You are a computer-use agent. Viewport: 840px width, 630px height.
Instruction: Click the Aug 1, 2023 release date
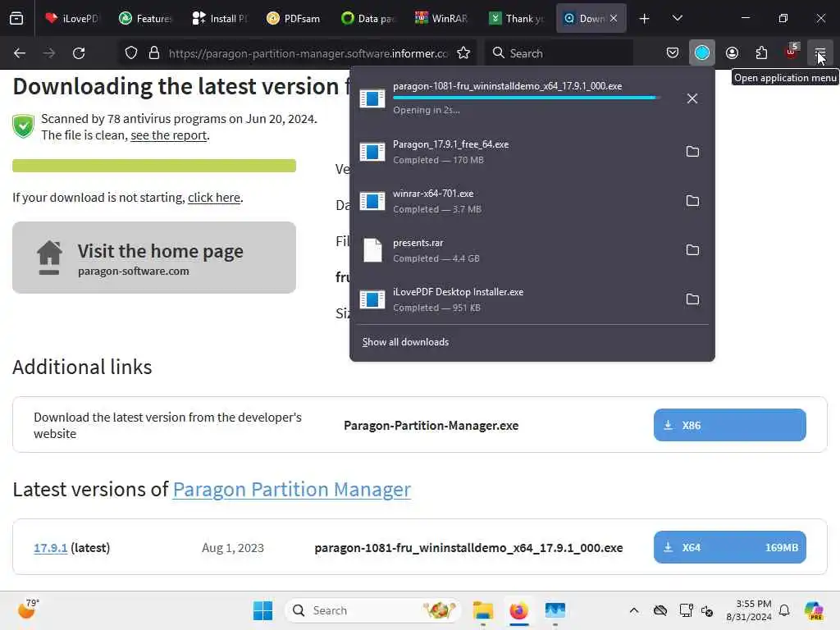232,547
